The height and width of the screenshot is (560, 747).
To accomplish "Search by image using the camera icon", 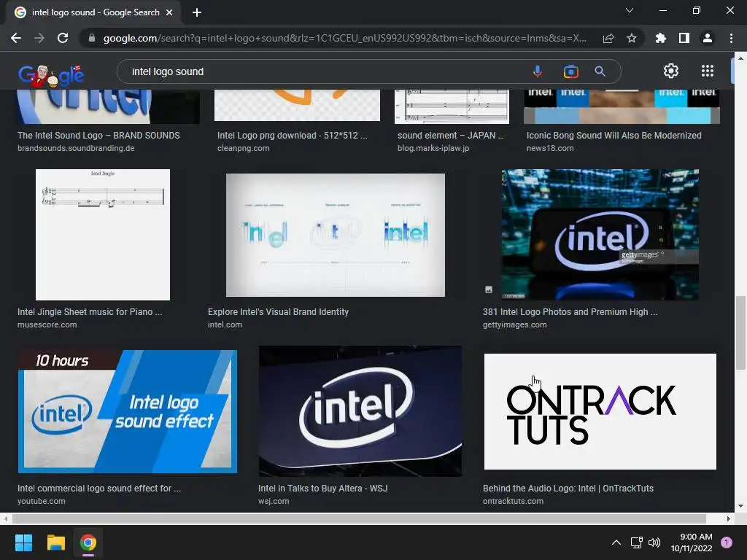I will tap(570, 71).
